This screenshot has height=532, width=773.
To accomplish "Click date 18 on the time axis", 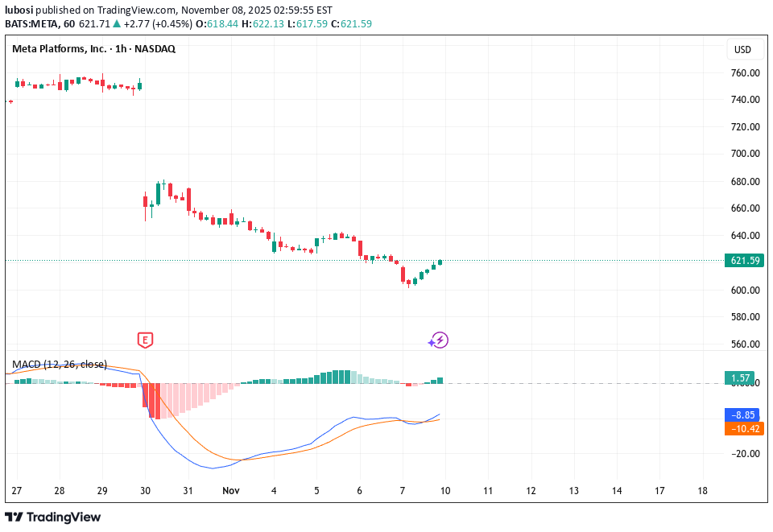I will pos(702,490).
